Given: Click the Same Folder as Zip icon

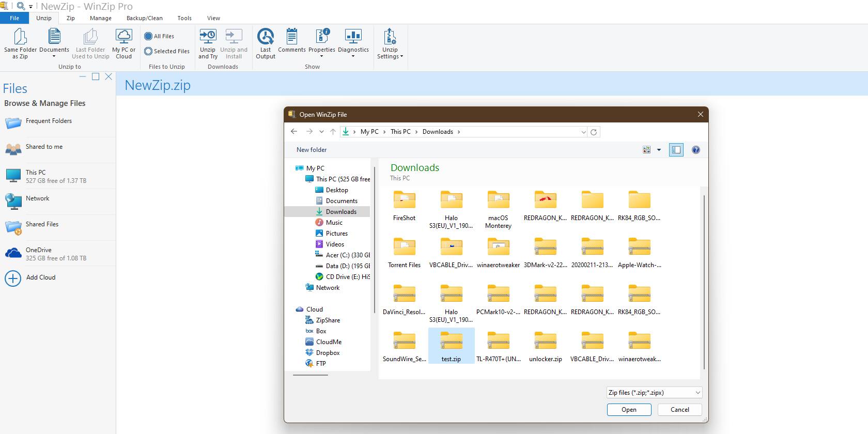Looking at the screenshot, I should tap(20, 37).
